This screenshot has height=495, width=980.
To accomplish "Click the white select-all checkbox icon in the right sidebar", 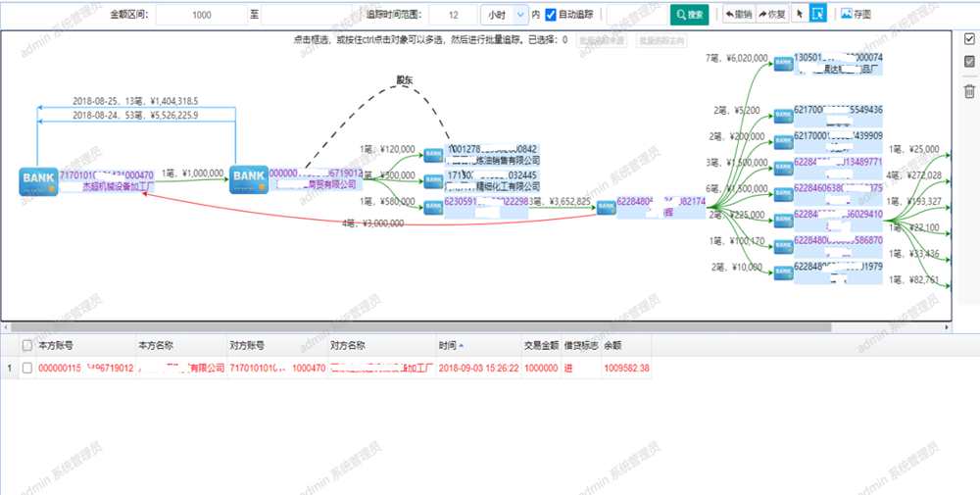I will (x=969, y=39).
